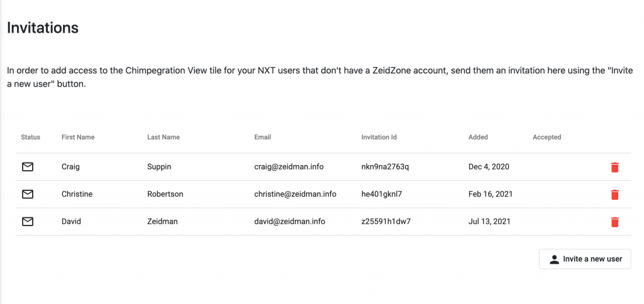Click the person icon on the Invite button
The width and height of the screenshot is (644, 304).
(x=554, y=259)
